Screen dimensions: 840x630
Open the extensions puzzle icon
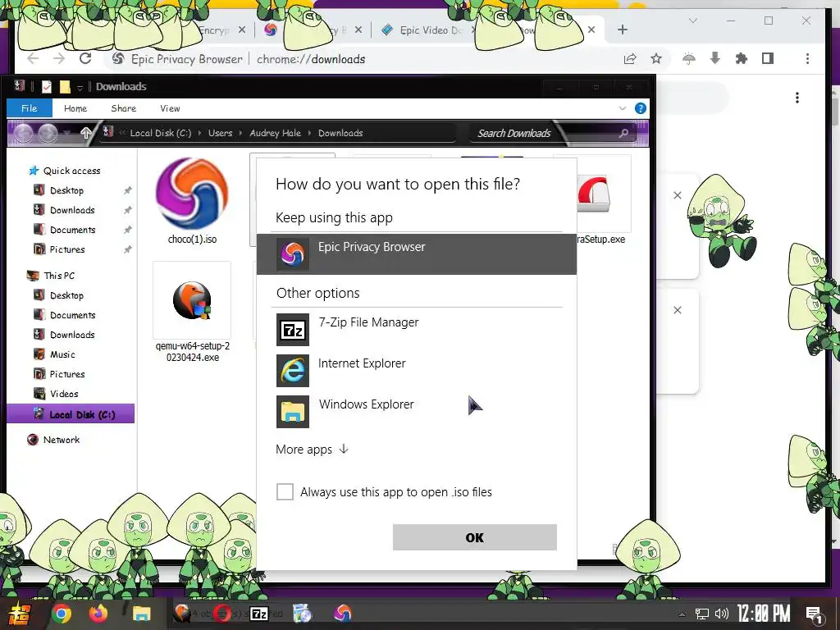click(742, 59)
